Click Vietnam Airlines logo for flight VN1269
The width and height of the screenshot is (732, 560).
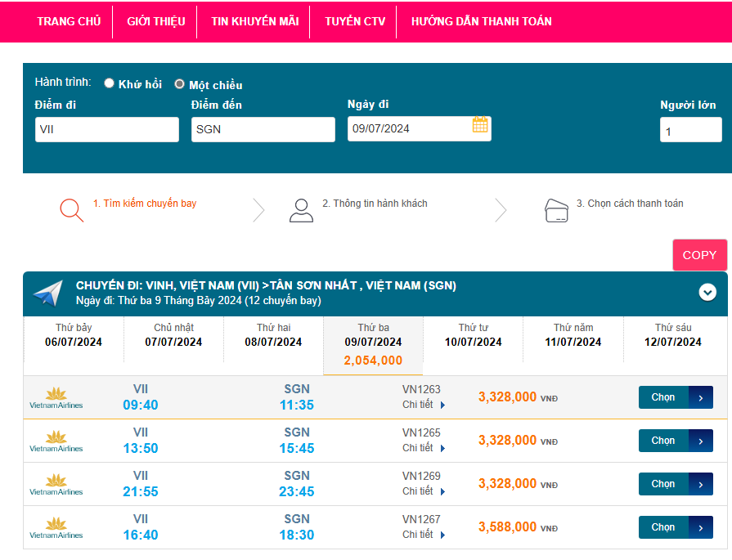pyautogui.click(x=56, y=484)
